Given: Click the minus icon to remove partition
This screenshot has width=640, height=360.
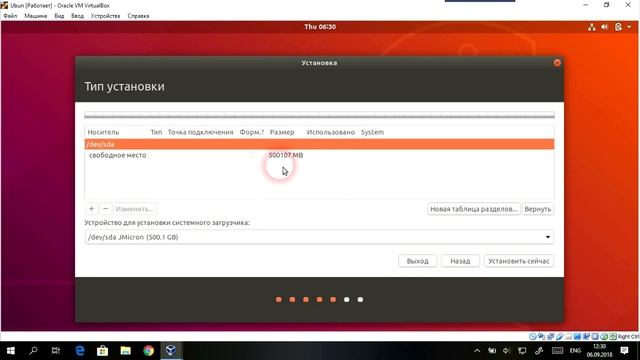Looking at the screenshot, I should pos(105,209).
